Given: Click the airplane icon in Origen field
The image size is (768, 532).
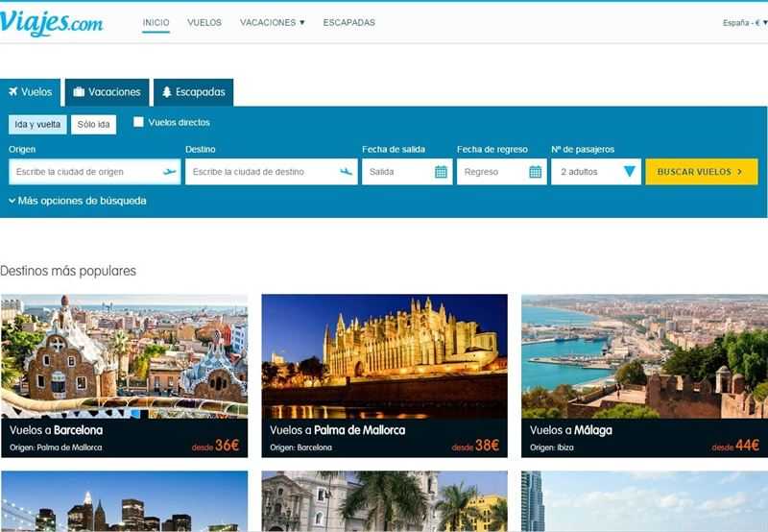Looking at the screenshot, I should (x=170, y=172).
